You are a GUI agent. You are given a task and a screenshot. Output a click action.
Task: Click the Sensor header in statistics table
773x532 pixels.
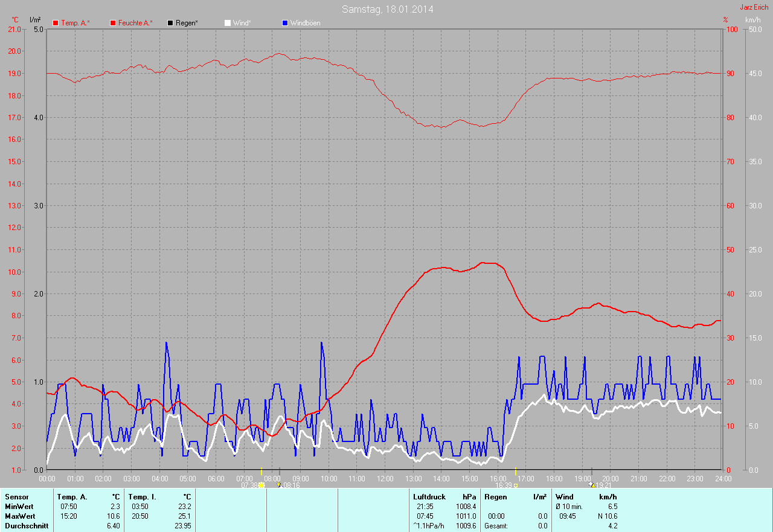tap(16, 497)
